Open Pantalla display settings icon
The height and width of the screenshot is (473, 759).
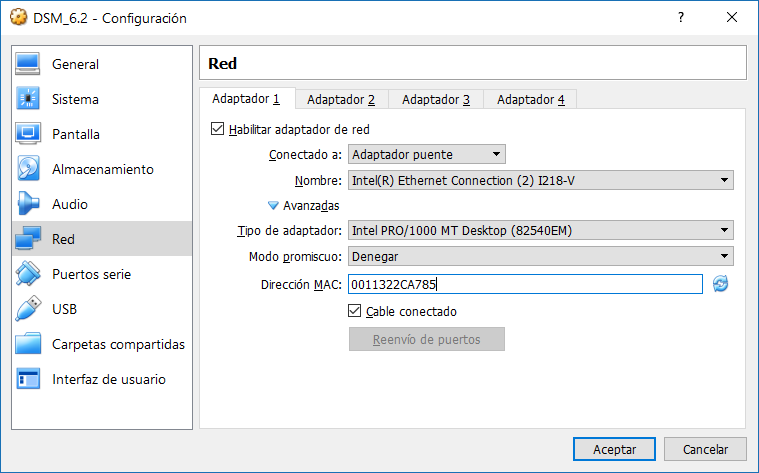click(x=28, y=134)
